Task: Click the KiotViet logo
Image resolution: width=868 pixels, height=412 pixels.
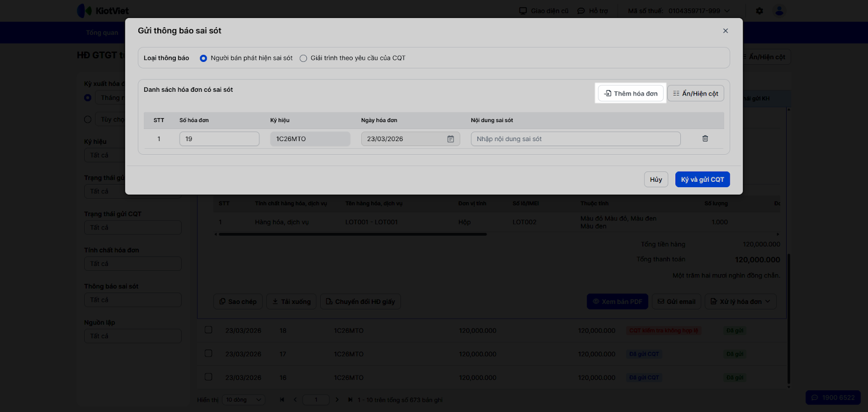Action: click(x=103, y=11)
